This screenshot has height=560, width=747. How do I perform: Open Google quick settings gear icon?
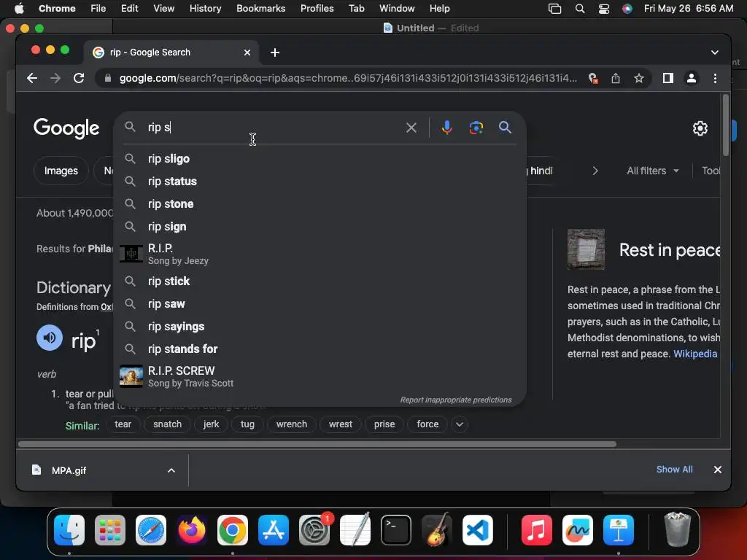[x=700, y=128]
